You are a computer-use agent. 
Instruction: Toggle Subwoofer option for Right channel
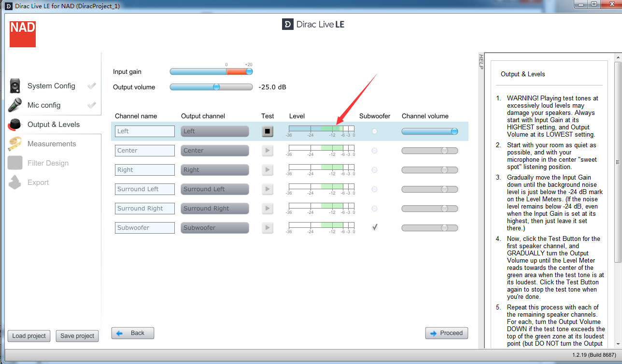click(x=375, y=170)
